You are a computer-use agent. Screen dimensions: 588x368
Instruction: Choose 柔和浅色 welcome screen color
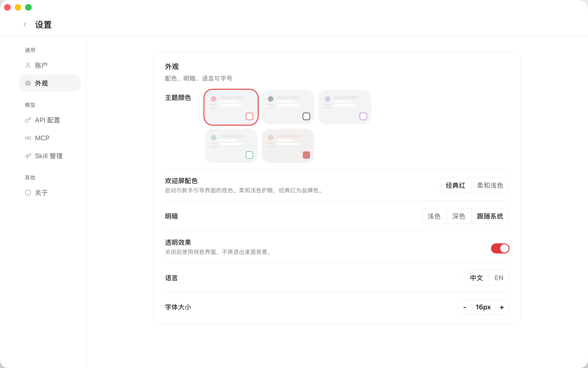(x=490, y=185)
